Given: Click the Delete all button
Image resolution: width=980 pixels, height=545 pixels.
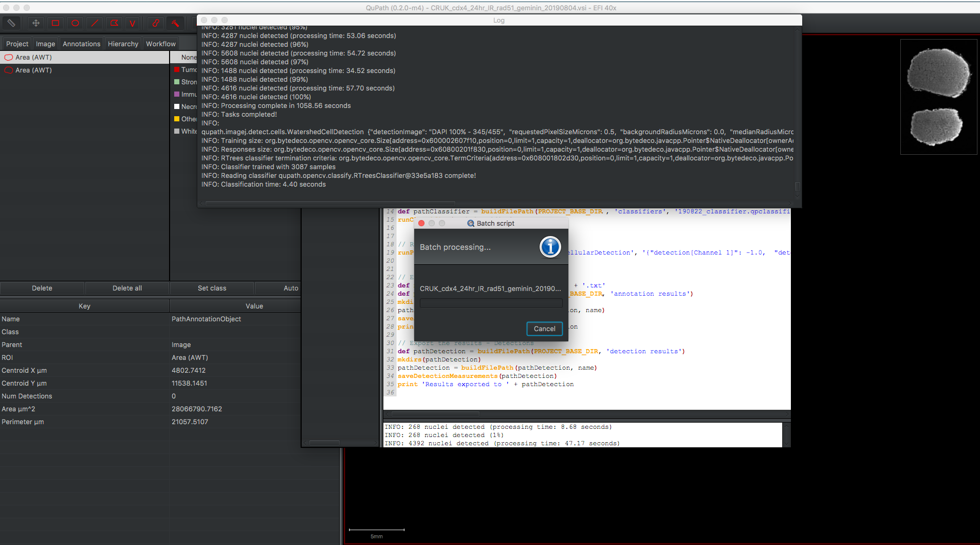Looking at the screenshot, I should coord(126,288).
